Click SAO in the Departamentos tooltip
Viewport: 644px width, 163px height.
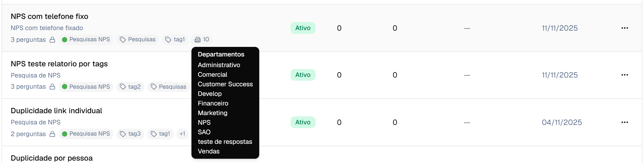coord(204,132)
